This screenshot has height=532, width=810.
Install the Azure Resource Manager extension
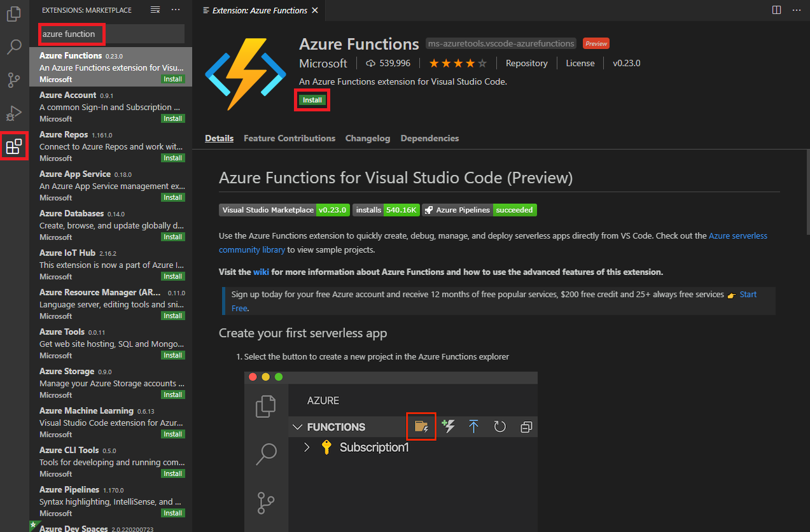(173, 316)
